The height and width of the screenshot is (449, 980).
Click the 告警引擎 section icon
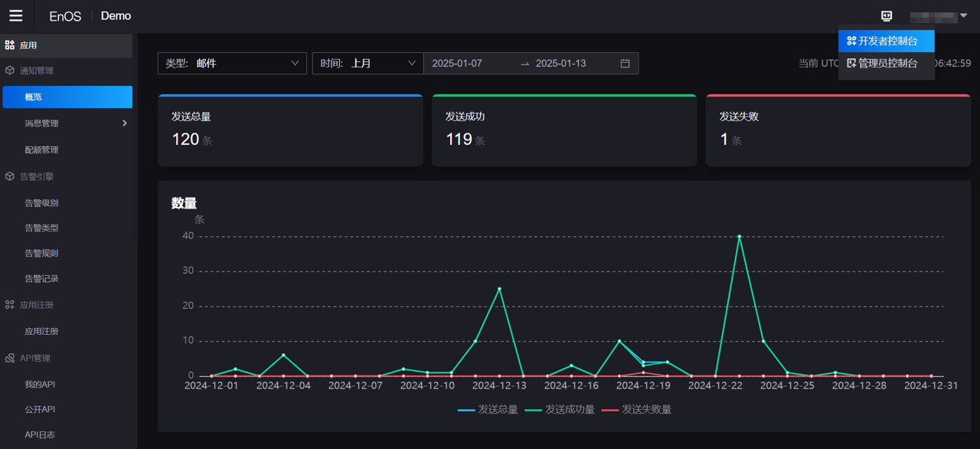click(x=10, y=176)
